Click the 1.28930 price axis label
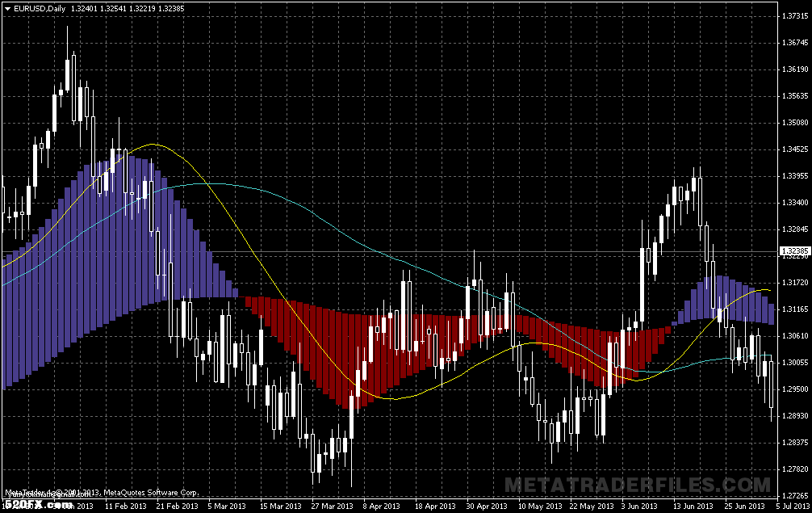This screenshot has height=513, width=812. (x=794, y=416)
